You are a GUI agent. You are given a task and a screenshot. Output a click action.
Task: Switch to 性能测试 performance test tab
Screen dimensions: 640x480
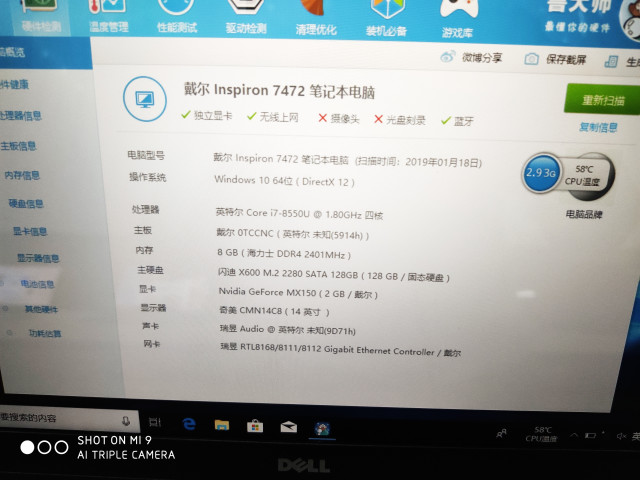point(177,17)
